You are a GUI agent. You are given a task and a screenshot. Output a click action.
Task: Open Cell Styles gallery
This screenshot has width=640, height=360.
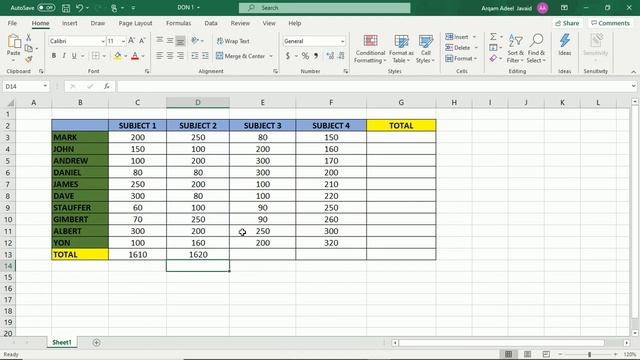tap(425, 49)
